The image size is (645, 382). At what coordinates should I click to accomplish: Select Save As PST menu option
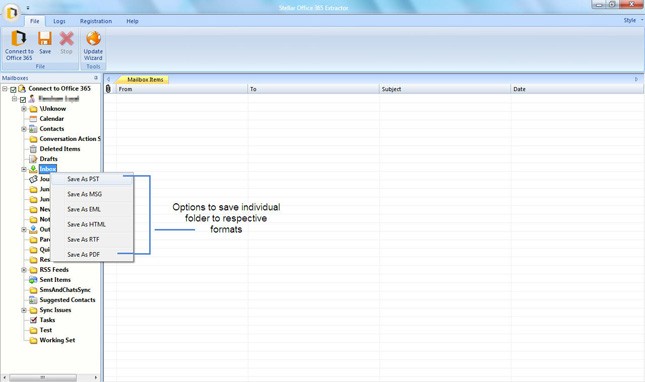click(x=92, y=179)
